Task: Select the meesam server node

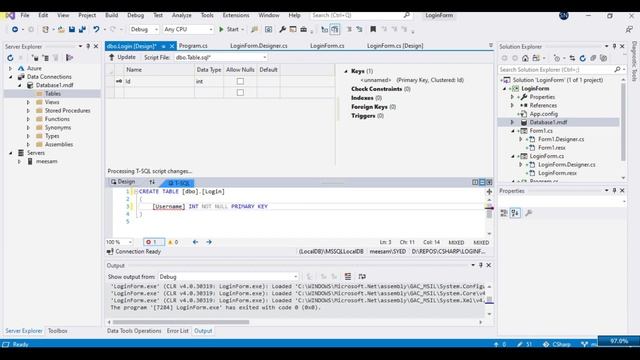Action: coord(47,162)
